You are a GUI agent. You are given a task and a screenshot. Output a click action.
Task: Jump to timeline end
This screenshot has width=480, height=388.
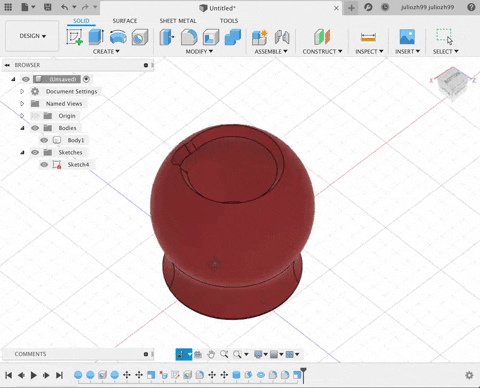[x=59, y=375]
